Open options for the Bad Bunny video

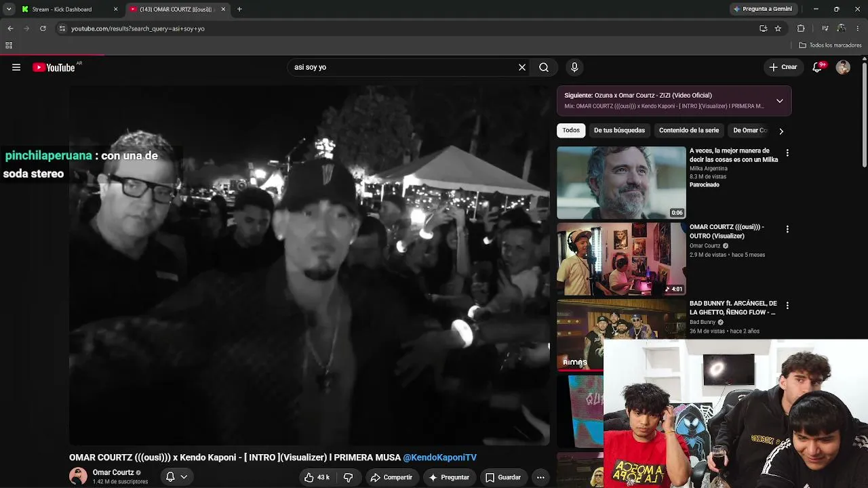click(787, 306)
